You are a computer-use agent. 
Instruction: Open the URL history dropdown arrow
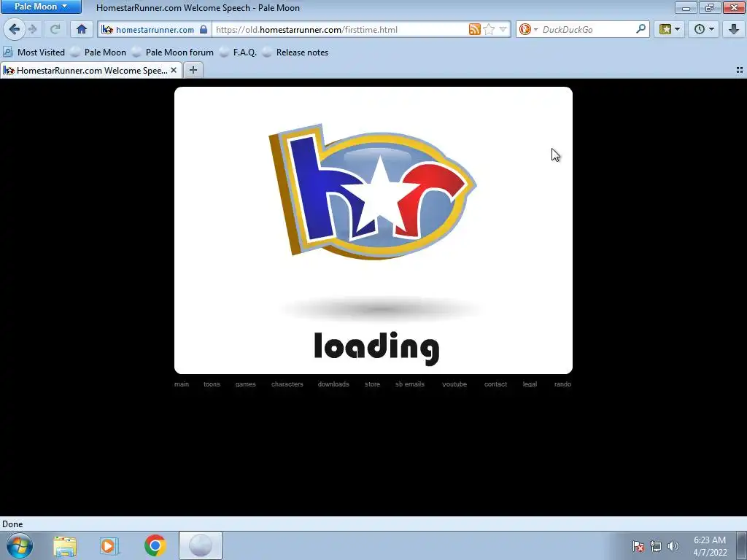[503, 29]
